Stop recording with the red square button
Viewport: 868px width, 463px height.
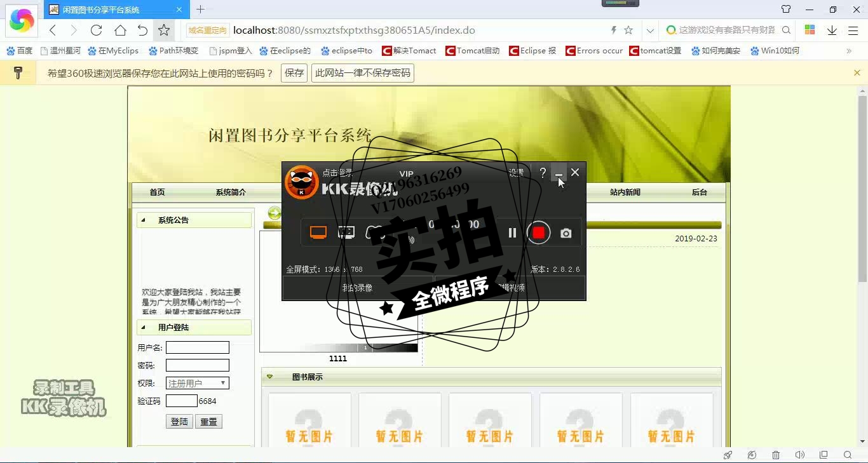coord(538,233)
